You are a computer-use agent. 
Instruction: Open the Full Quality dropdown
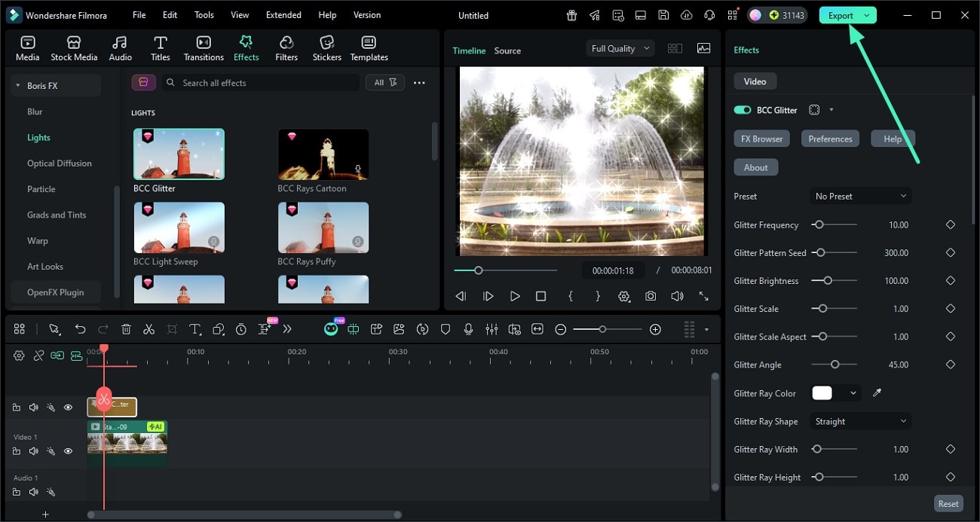click(618, 47)
